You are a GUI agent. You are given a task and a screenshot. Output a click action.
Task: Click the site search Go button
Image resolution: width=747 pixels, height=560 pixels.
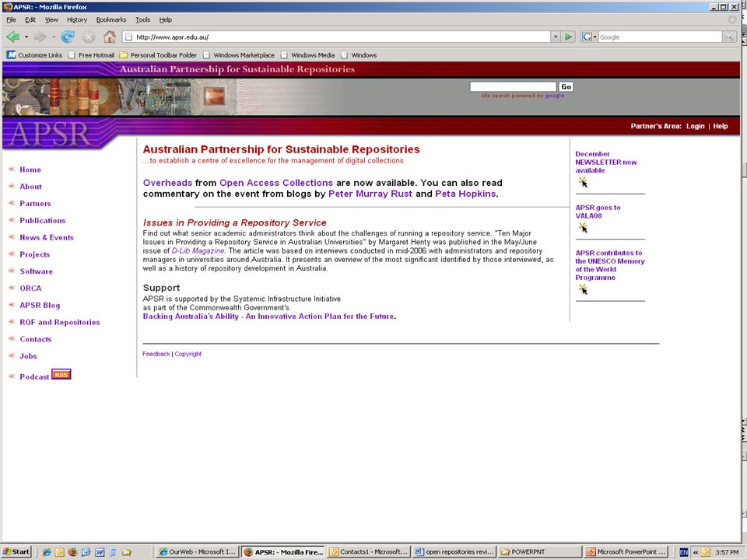[x=566, y=86]
